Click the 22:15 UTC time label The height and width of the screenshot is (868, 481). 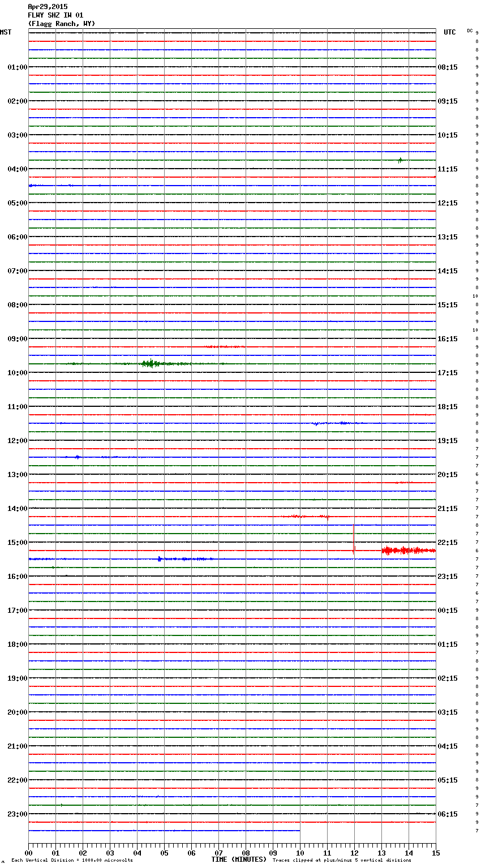tap(448, 543)
